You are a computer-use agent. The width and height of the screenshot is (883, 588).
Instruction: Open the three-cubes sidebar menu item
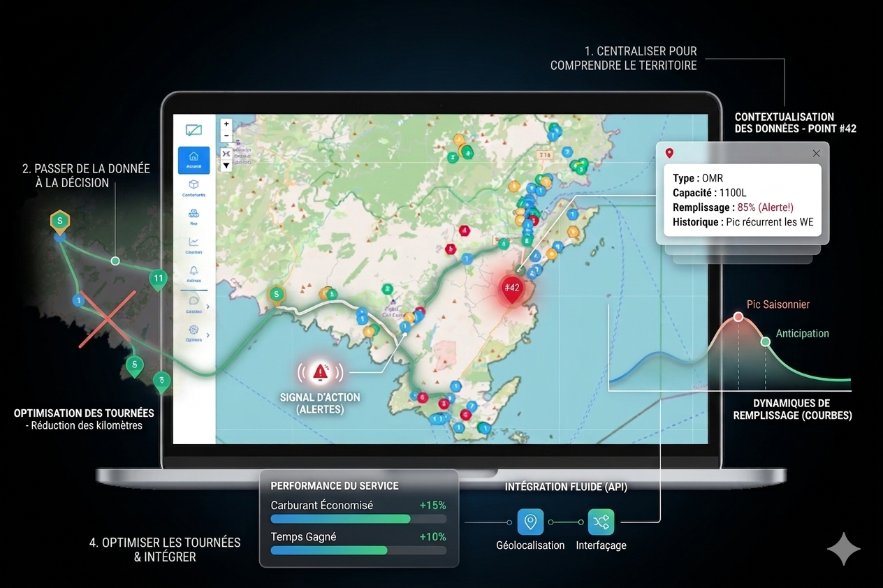click(194, 214)
